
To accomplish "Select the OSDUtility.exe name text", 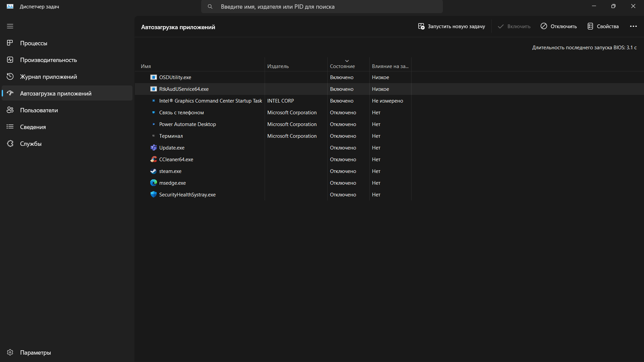I will [175, 77].
